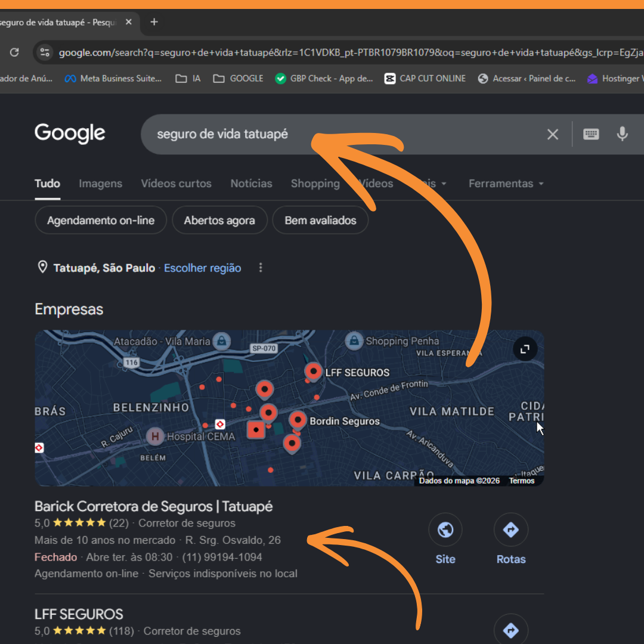This screenshot has width=644, height=644.
Task: Start voice search with the microphone icon
Action: tap(622, 134)
